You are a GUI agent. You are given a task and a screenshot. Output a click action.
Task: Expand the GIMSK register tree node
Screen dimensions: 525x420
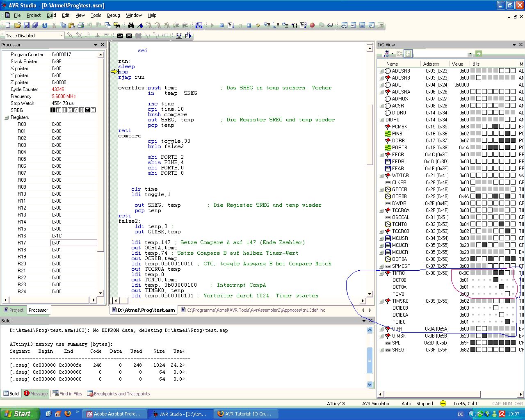coord(381,336)
